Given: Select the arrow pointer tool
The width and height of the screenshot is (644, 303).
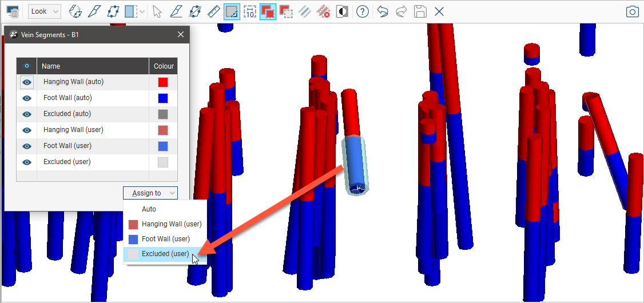Looking at the screenshot, I should coord(158,11).
